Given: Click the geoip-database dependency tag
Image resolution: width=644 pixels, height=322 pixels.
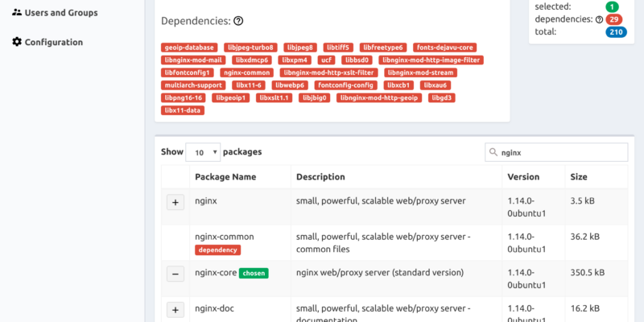Looking at the screenshot, I should click(x=190, y=47).
